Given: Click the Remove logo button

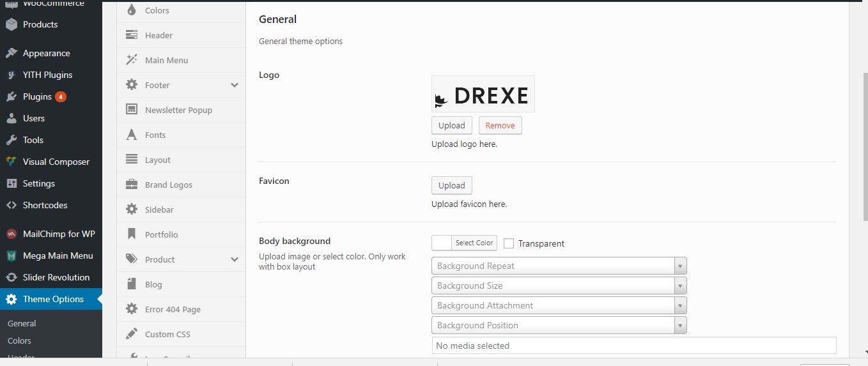Looking at the screenshot, I should tap(500, 125).
